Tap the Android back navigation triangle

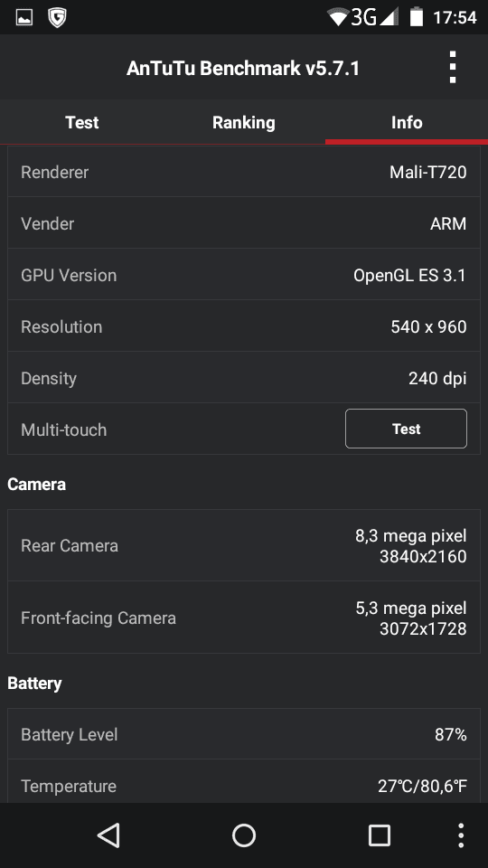coord(109,835)
